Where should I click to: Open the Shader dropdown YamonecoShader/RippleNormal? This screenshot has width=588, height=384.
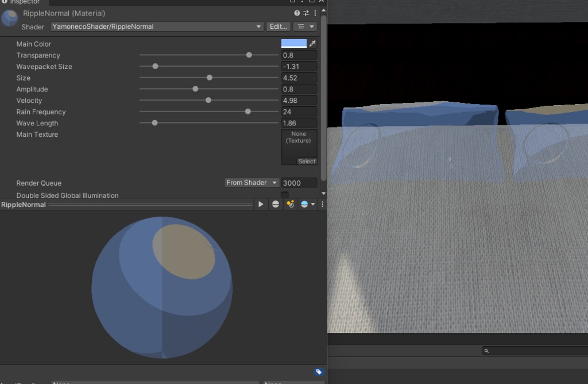point(157,26)
